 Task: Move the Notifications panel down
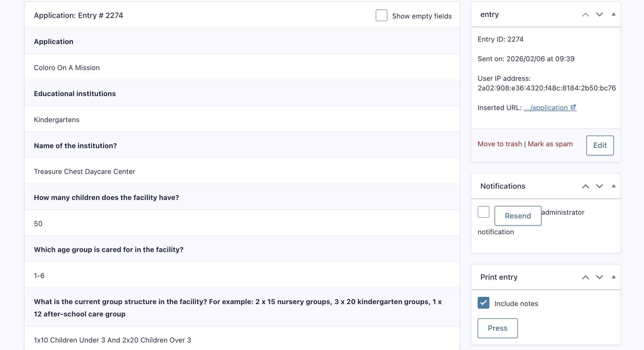599,186
